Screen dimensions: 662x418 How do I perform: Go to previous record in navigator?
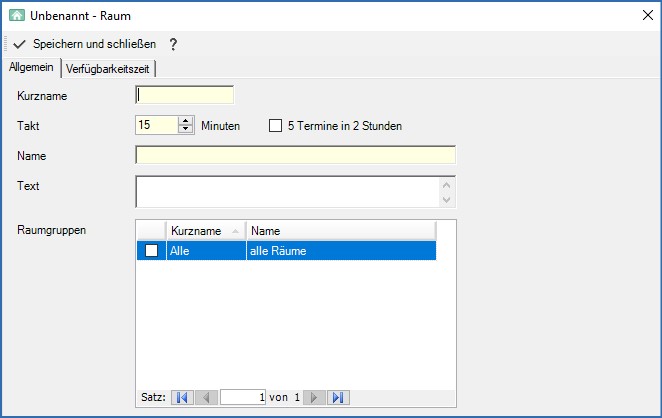pyautogui.click(x=205, y=397)
